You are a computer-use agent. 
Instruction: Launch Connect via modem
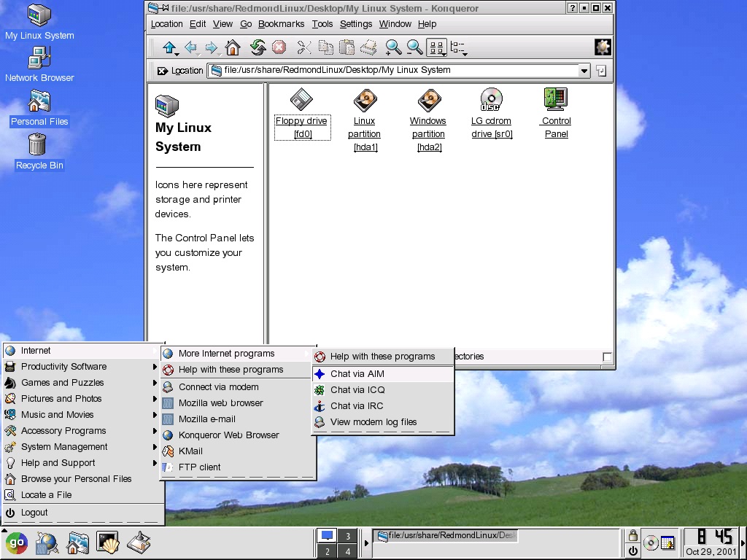pyautogui.click(x=237, y=387)
